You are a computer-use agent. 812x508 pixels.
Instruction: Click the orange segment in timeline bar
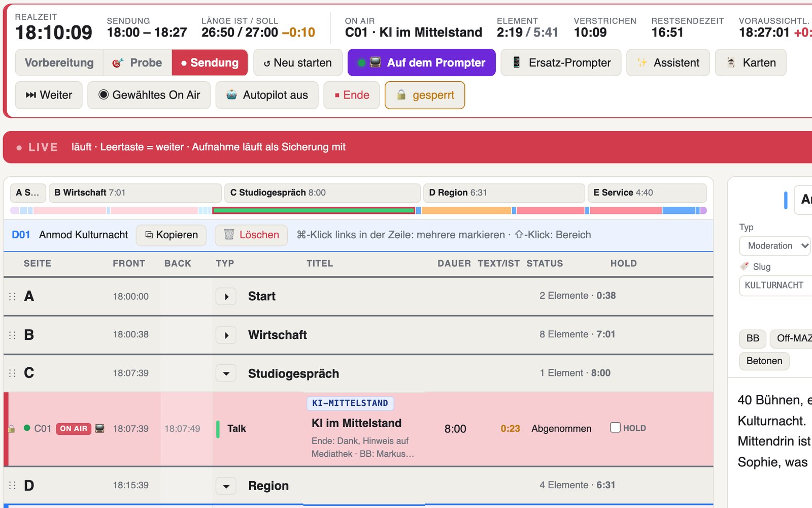466,210
